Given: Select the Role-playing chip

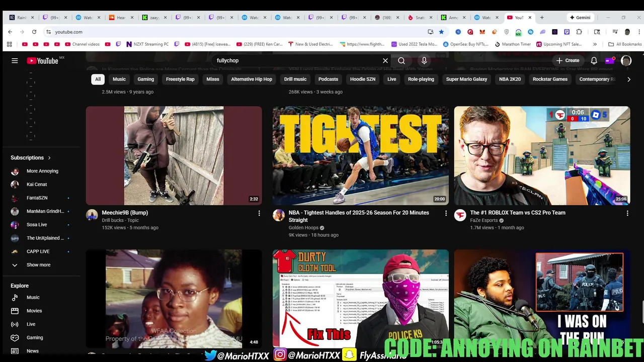Looking at the screenshot, I should pyautogui.click(x=421, y=79).
